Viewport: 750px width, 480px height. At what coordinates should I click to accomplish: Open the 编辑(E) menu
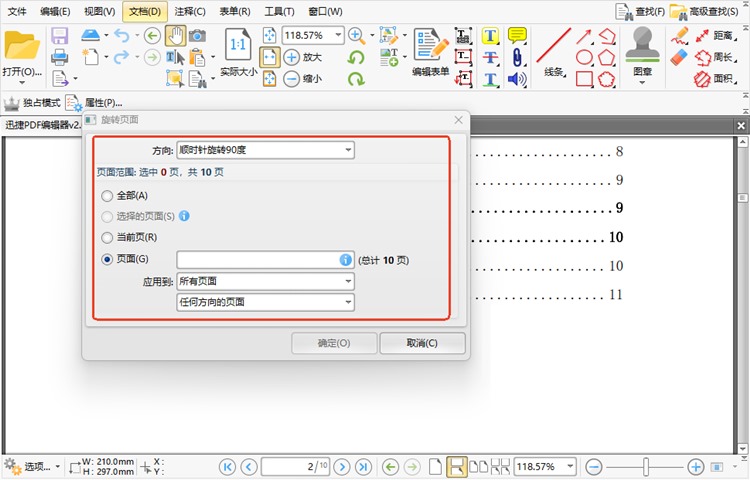(55, 11)
